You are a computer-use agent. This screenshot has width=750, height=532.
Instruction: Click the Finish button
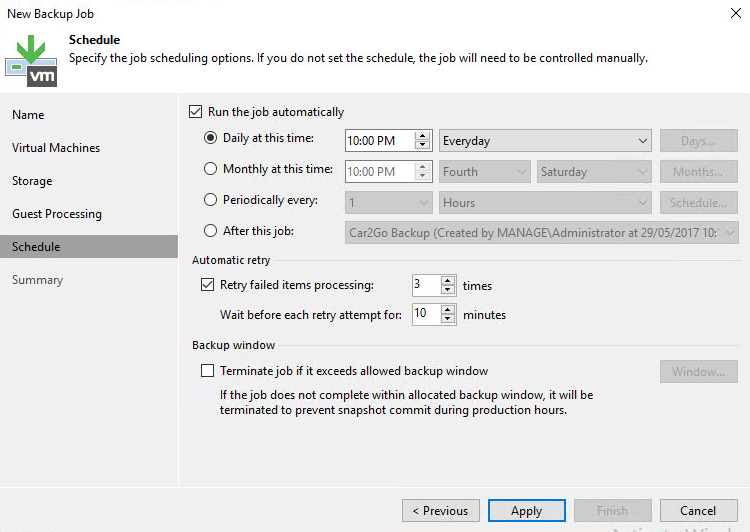(x=612, y=511)
